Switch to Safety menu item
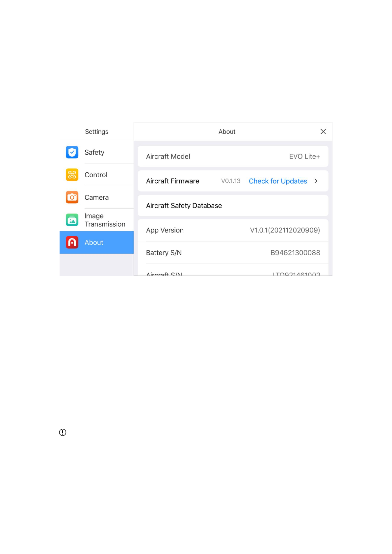This screenshot has height=554, width=392. 96,152
